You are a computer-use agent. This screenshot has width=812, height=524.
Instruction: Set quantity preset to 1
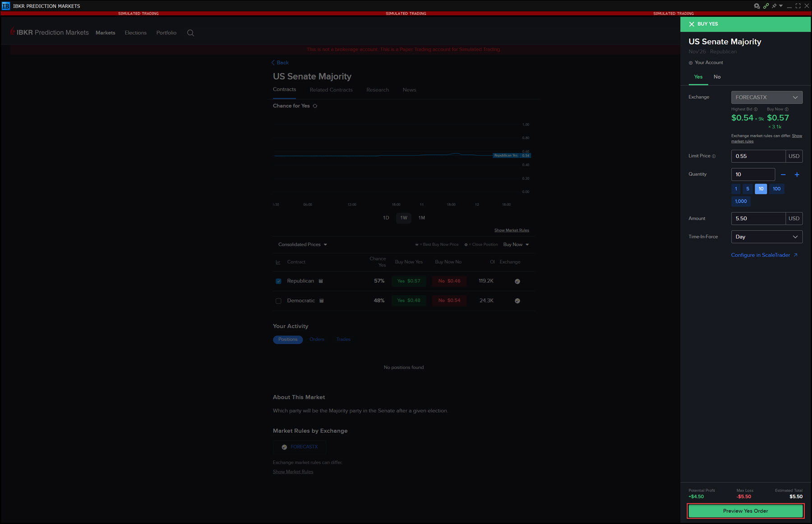[736, 189]
